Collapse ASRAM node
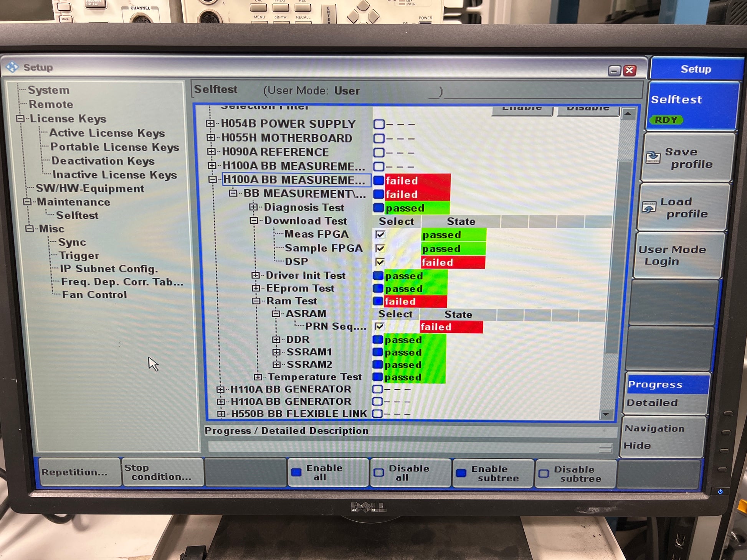 tap(276, 313)
